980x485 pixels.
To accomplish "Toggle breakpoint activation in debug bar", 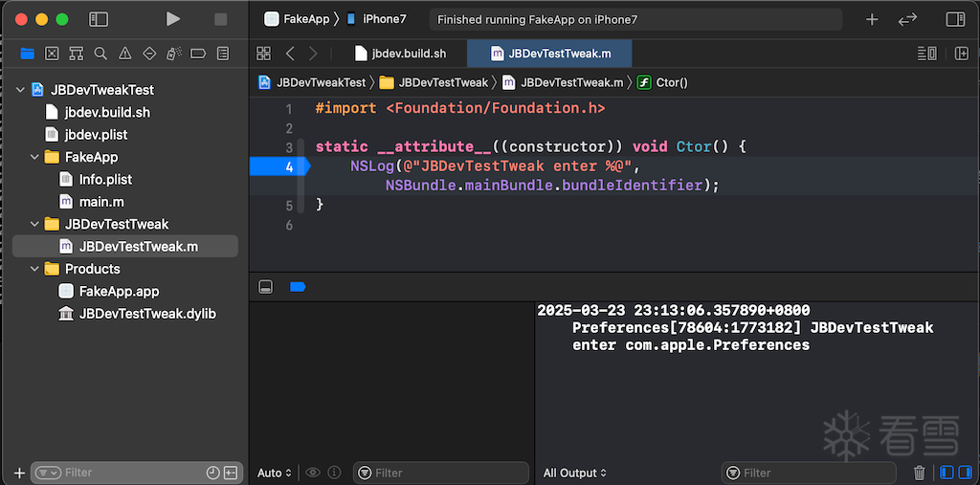I will 297,287.
